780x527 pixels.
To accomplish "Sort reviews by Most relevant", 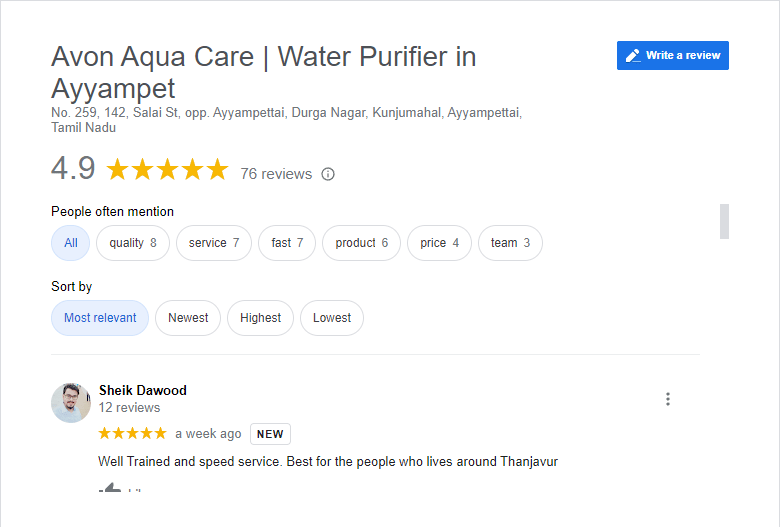I will click(x=100, y=318).
